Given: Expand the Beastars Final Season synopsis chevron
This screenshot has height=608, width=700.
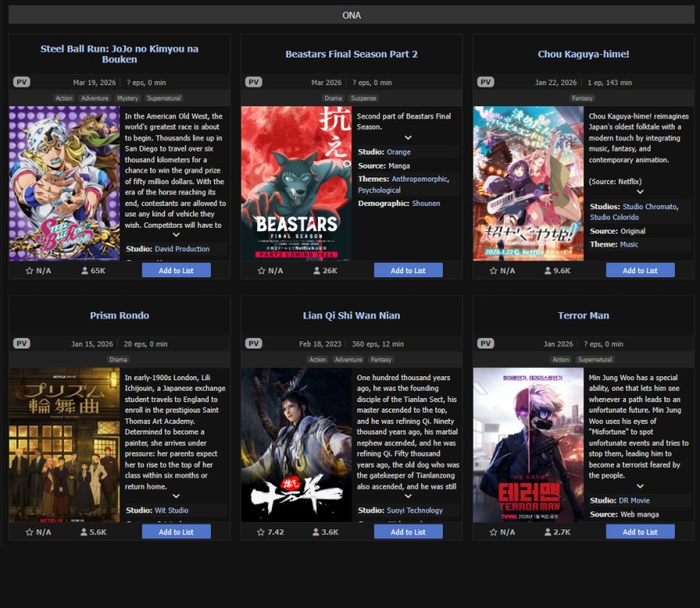Looking at the screenshot, I should [x=408, y=138].
